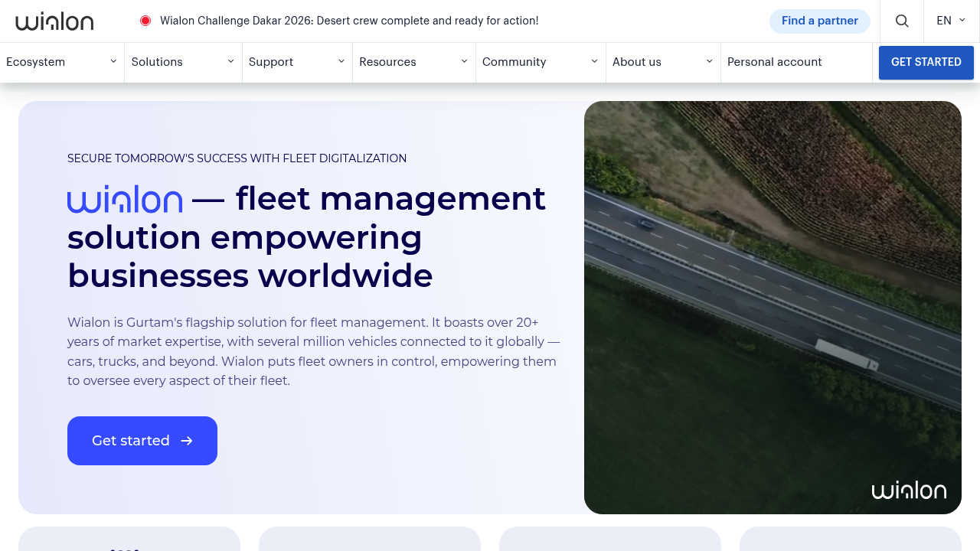Click the white Wialon watermark on video
This screenshot has height=551, width=980.
click(909, 491)
